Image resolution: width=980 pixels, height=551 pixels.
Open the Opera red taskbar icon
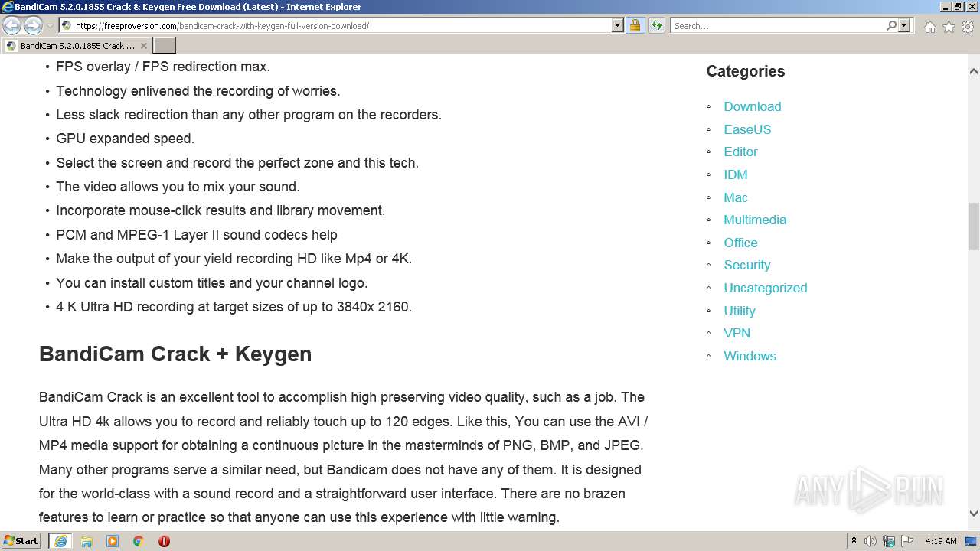(x=164, y=541)
